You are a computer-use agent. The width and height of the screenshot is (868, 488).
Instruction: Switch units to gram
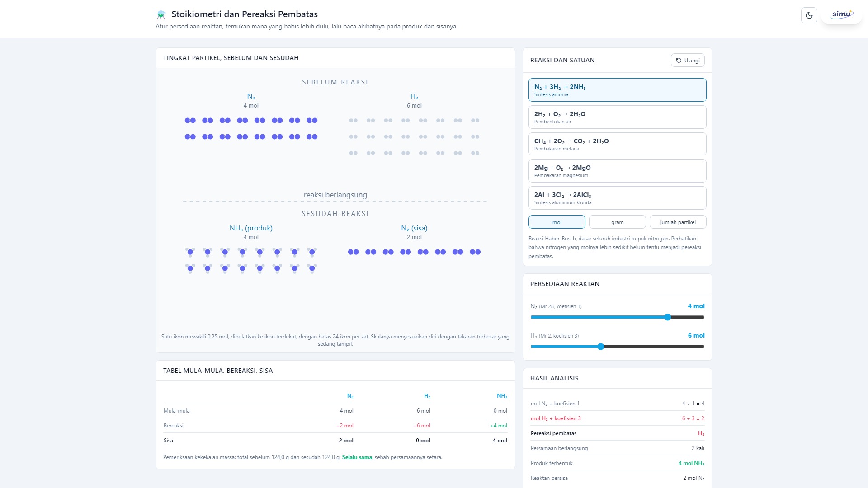coord(618,222)
